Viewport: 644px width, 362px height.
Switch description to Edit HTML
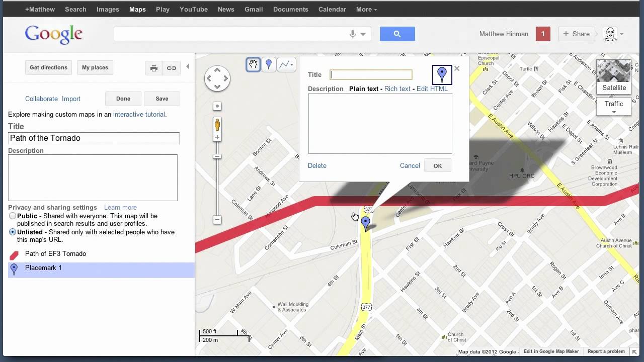tap(432, 89)
